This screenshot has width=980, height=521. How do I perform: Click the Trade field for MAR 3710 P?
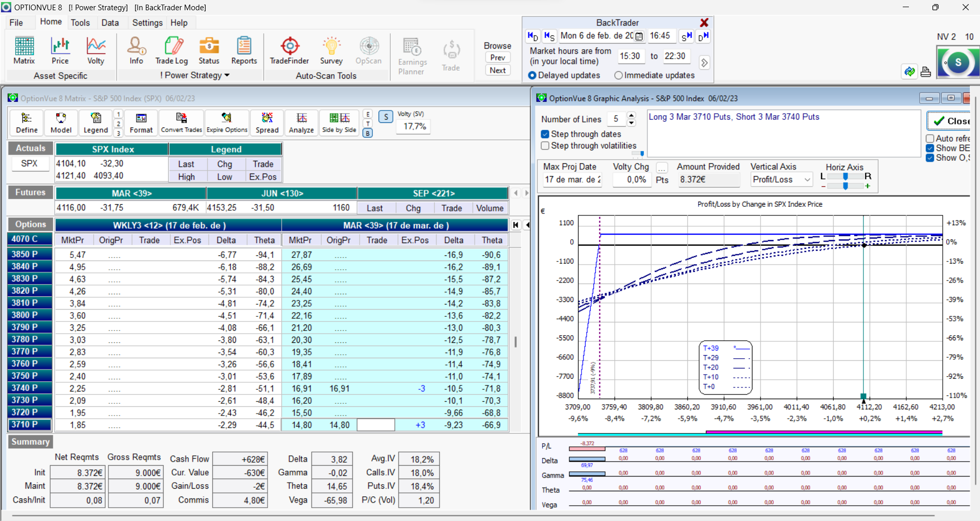375,425
